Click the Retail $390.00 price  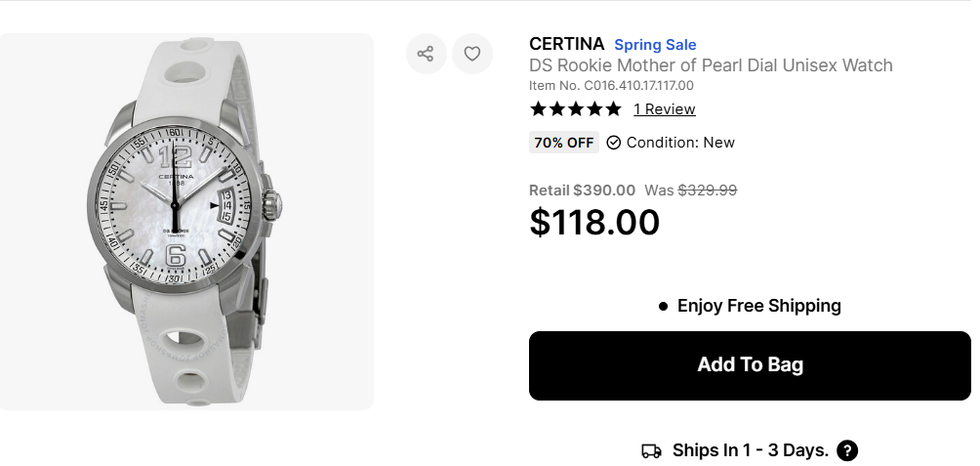582,191
